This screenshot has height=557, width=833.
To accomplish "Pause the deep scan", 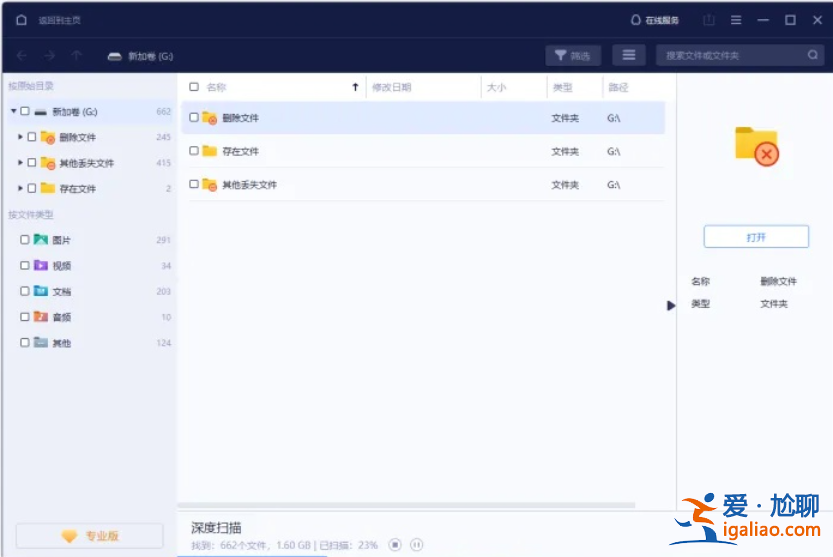I will click(x=416, y=545).
